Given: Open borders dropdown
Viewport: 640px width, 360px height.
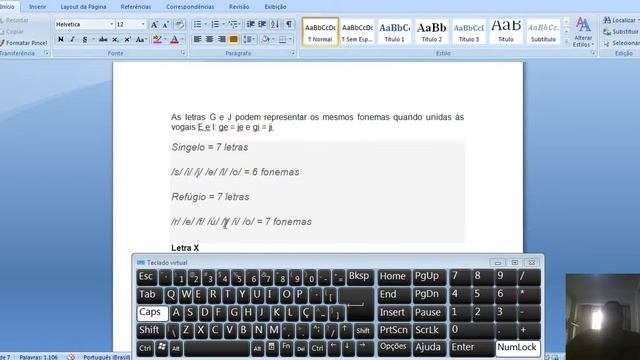Looking at the screenshot, I should coord(291,40).
